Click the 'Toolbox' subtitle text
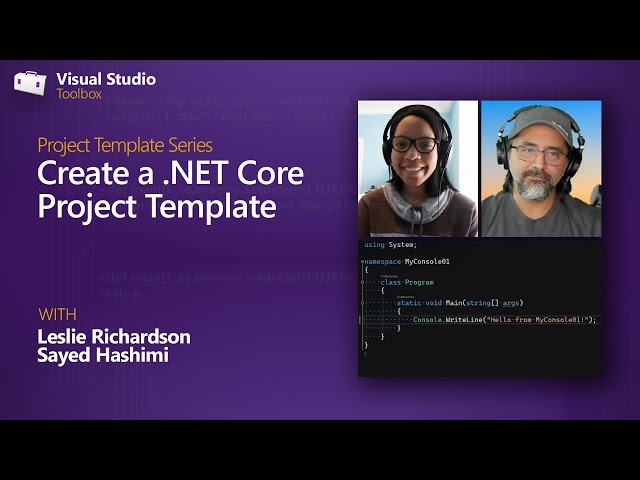Screen dimensions: 640x480 coord(79,94)
